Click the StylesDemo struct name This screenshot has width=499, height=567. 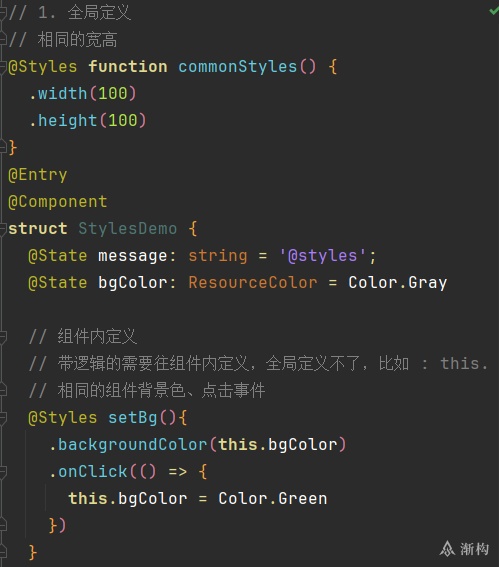(x=128, y=229)
